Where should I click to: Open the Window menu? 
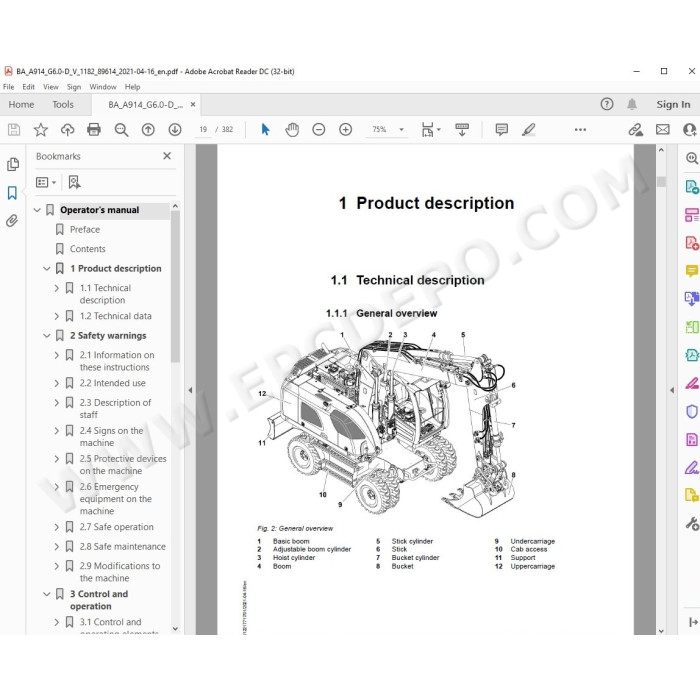point(103,87)
